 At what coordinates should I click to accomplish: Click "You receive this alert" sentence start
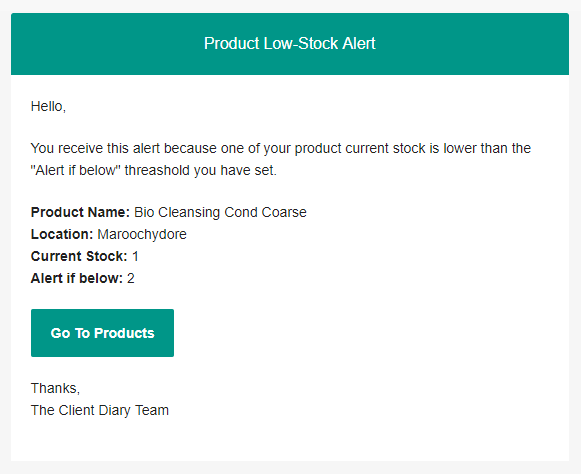[x=95, y=148]
